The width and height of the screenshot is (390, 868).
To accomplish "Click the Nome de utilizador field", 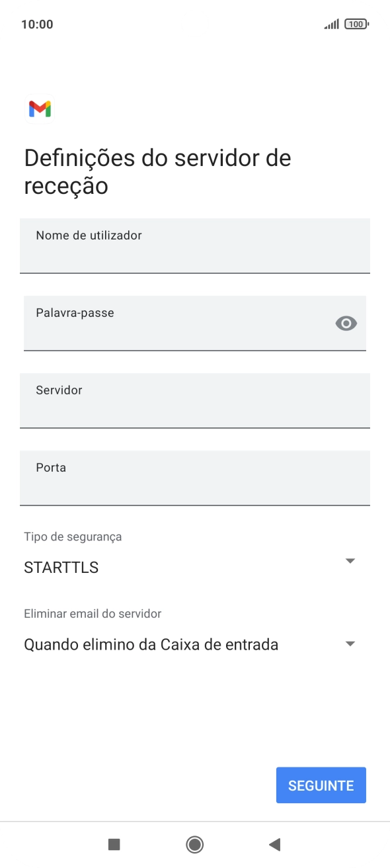I will pos(195,245).
